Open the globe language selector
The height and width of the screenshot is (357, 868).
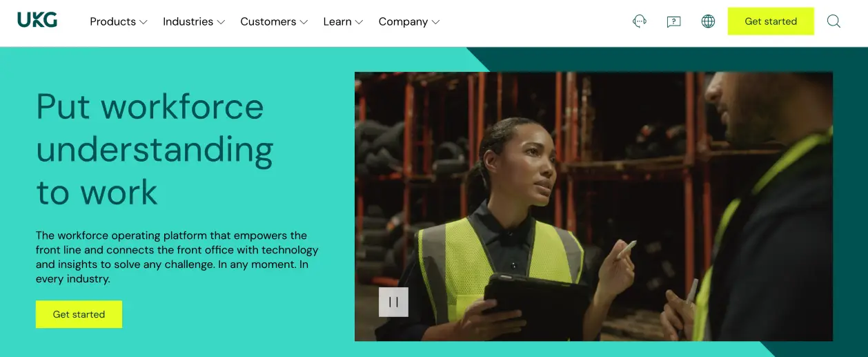pos(708,21)
